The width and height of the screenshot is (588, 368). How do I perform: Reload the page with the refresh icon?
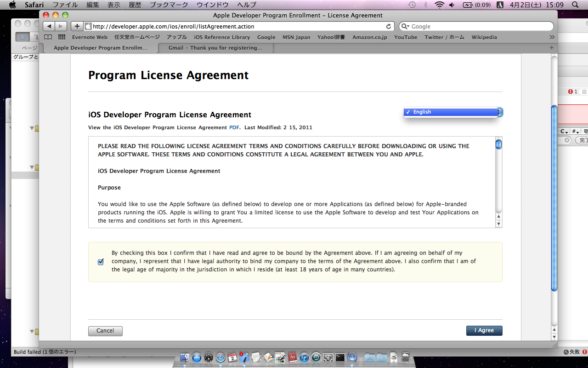click(x=389, y=26)
